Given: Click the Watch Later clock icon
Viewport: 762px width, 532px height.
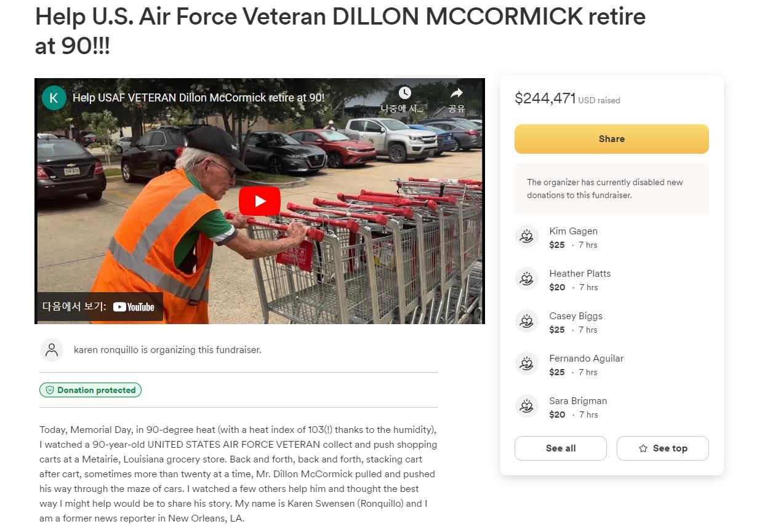Looking at the screenshot, I should [x=404, y=93].
